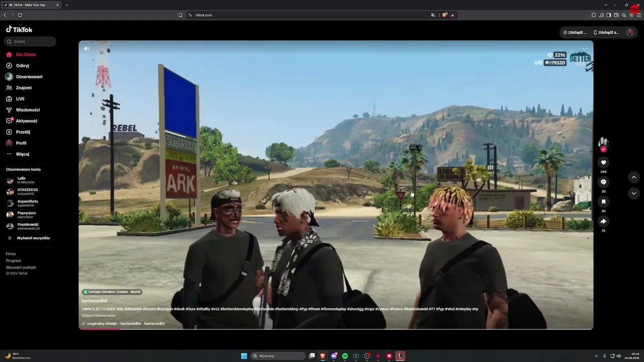Screen dimensions: 644x362
Task: Open the taskbar clock and date
Action: [x=631, y=356]
